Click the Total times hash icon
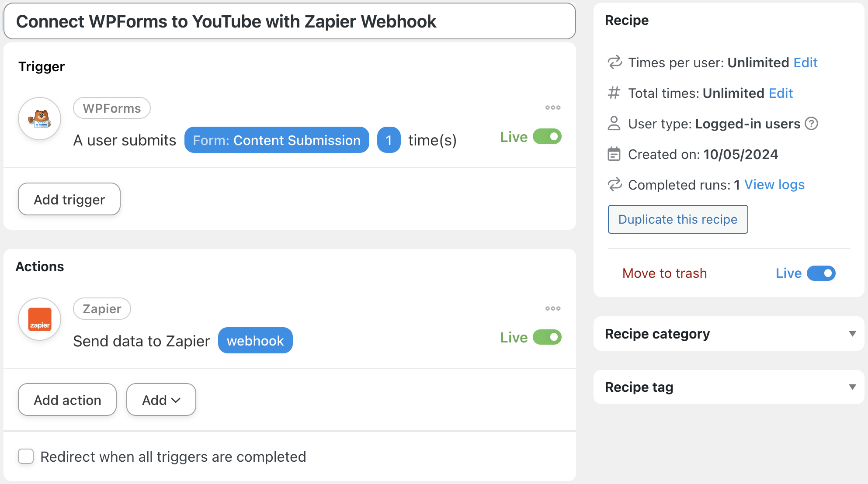 tap(614, 93)
